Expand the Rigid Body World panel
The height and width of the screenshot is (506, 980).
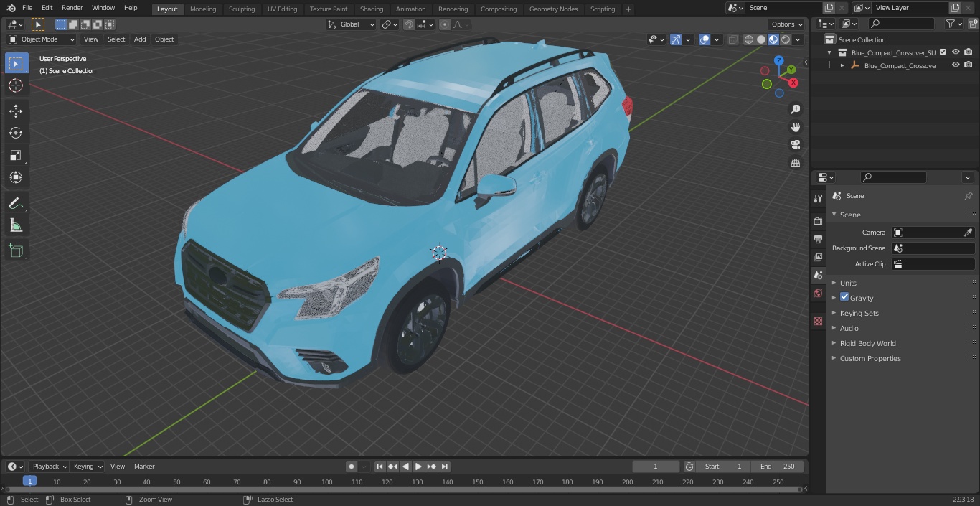coord(867,343)
